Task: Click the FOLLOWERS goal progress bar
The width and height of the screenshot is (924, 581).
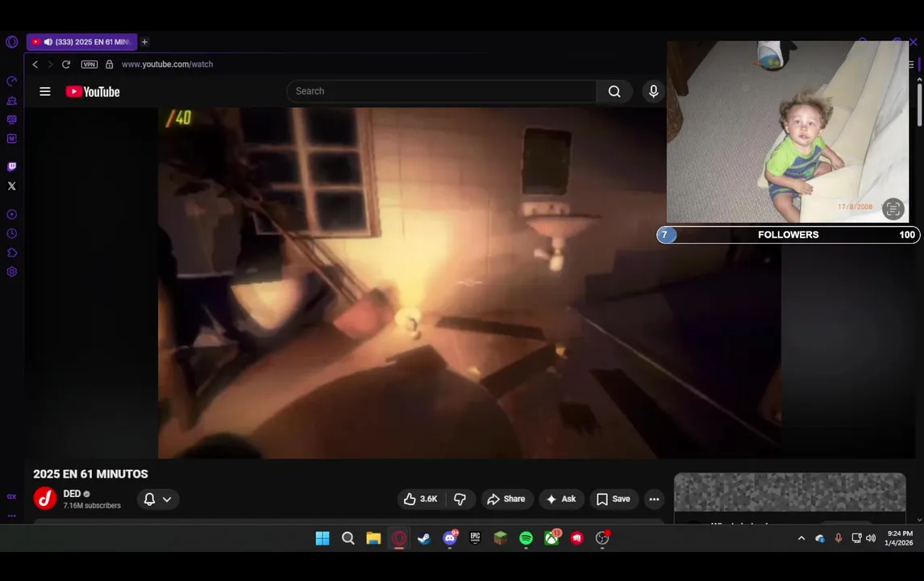Action: (789, 235)
